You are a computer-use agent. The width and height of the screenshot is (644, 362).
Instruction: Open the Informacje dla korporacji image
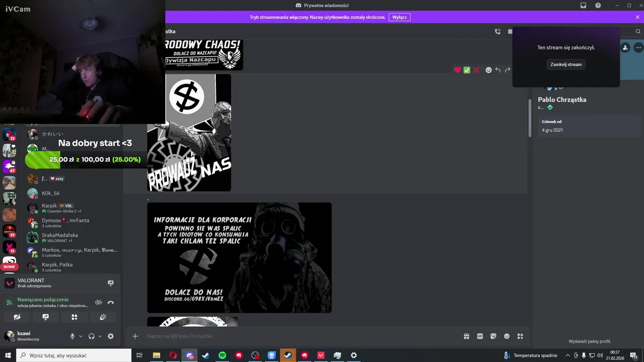click(239, 258)
